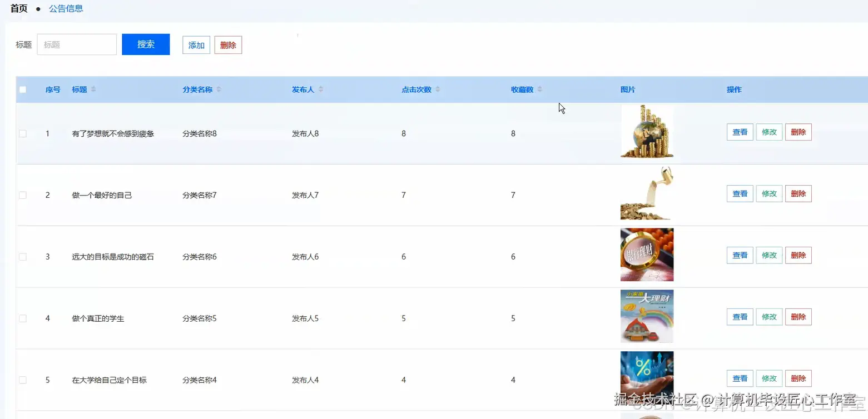Delete the announcement 远大的目标是成功的磁石
Image resolution: width=868 pixels, height=419 pixels.
click(x=798, y=255)
